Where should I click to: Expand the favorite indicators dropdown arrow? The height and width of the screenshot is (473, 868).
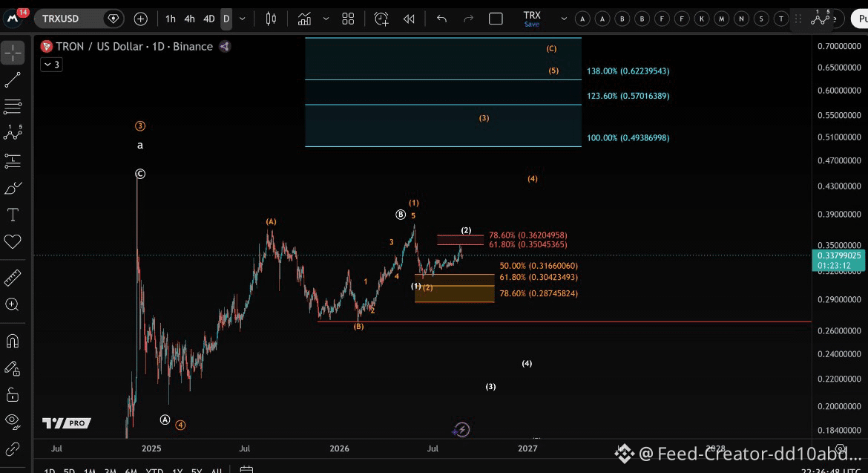(326, 19)
